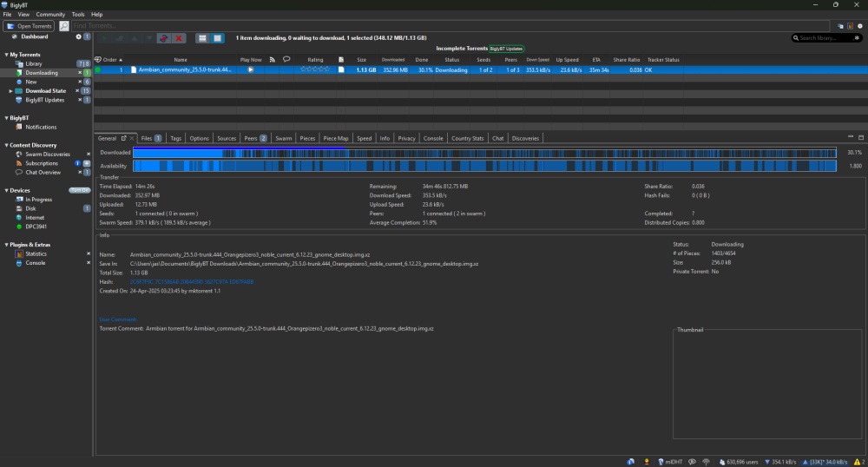Click the red X remove torrent icon
Screen dimensions: 868x467
179,38
